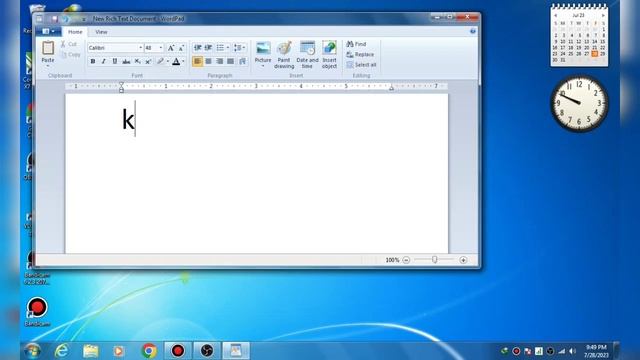
Task: Open the Windows Start button
Action: click(32, 351)
